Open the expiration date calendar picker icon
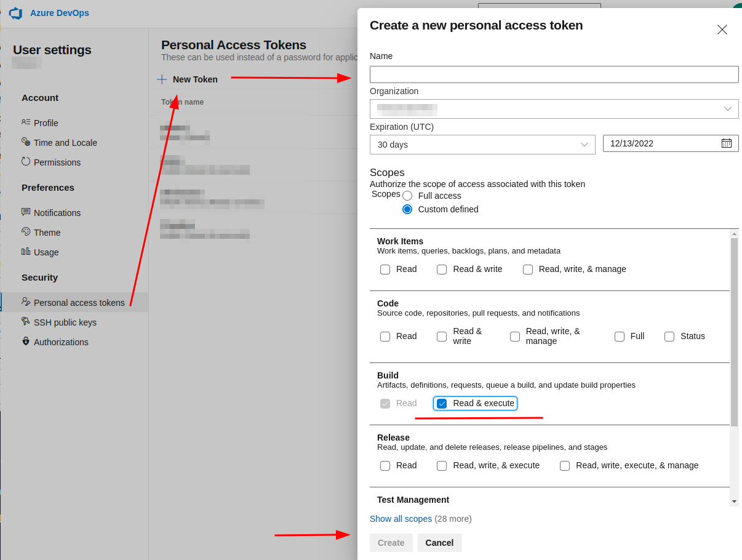This screenshot has width=742, height=560. 726,143
